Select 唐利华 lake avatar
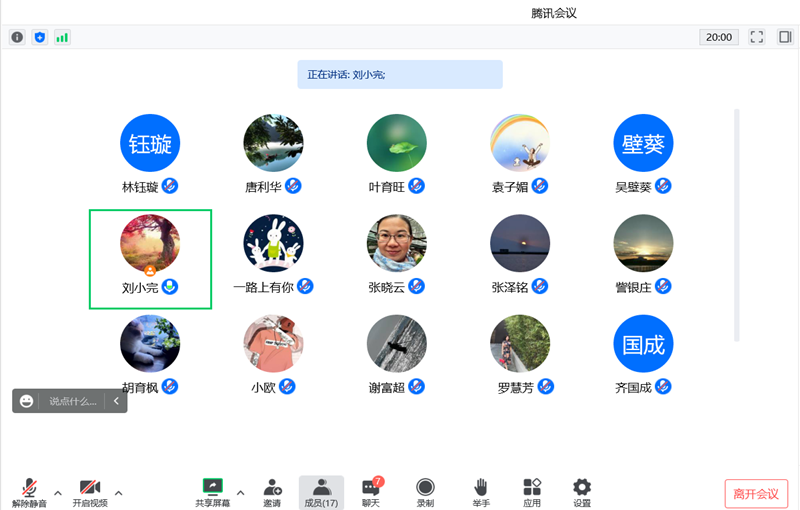This screenshot has width=800, height=510. pos(273,143)
